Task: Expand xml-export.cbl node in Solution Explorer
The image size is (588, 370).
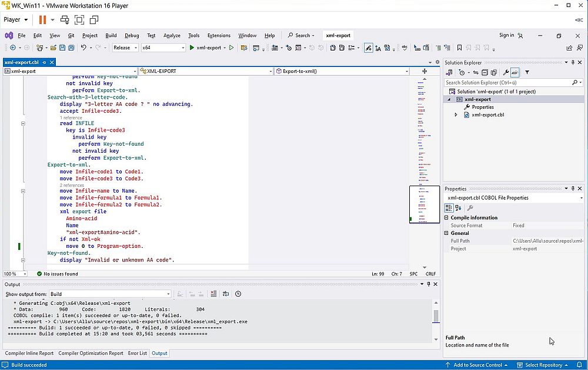Action: click(456, 115)
